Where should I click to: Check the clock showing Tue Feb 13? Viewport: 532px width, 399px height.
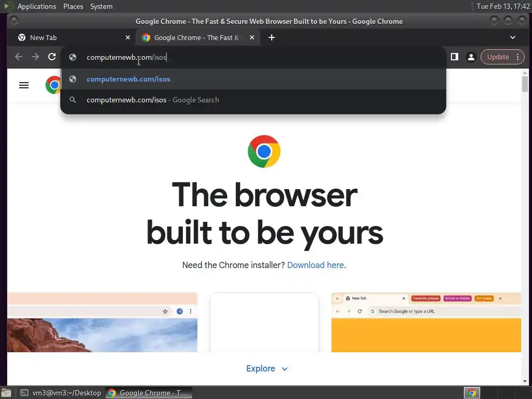pyautogui.click(x=503, y=6)
